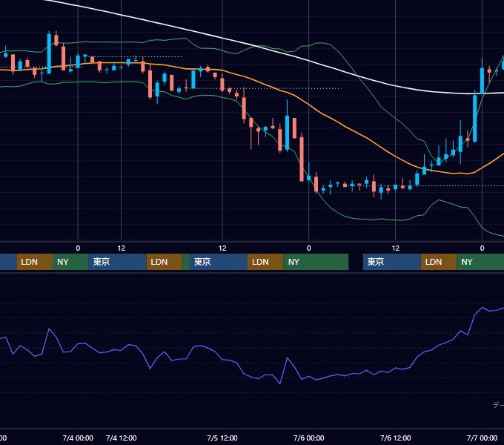Viewport: 504px width, 445px height.
Task: Click the LDN block following the 7/5 12:00 東京 session
Action: (x=265, y=262)
